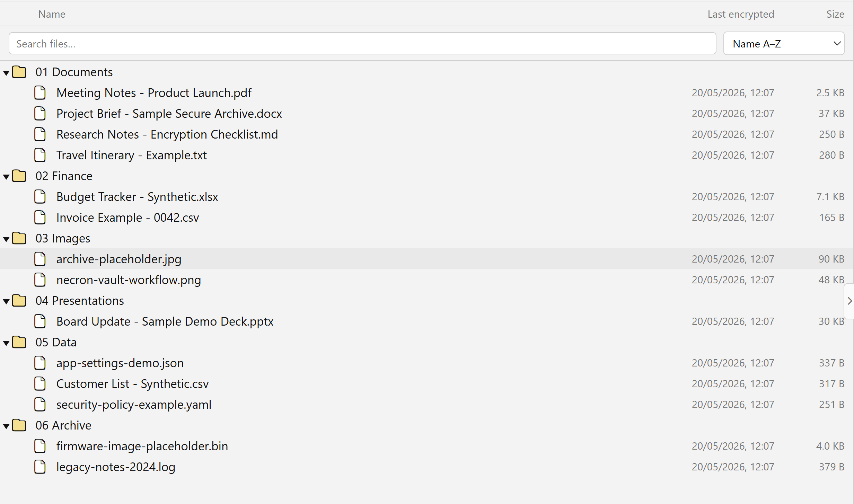Select firmware-image-placeholder.bin file name

coord(142,446)
